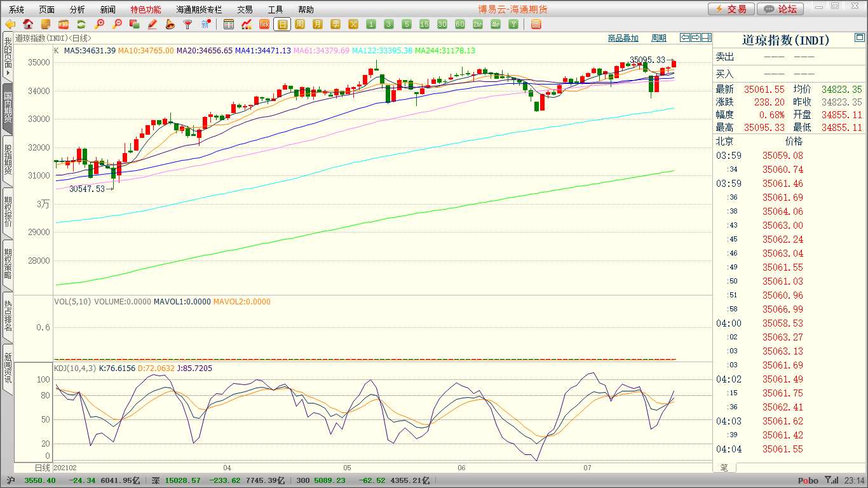868x488 pixels.
Task: Select the red pencil drawing tool
Action: click(152, 25)
